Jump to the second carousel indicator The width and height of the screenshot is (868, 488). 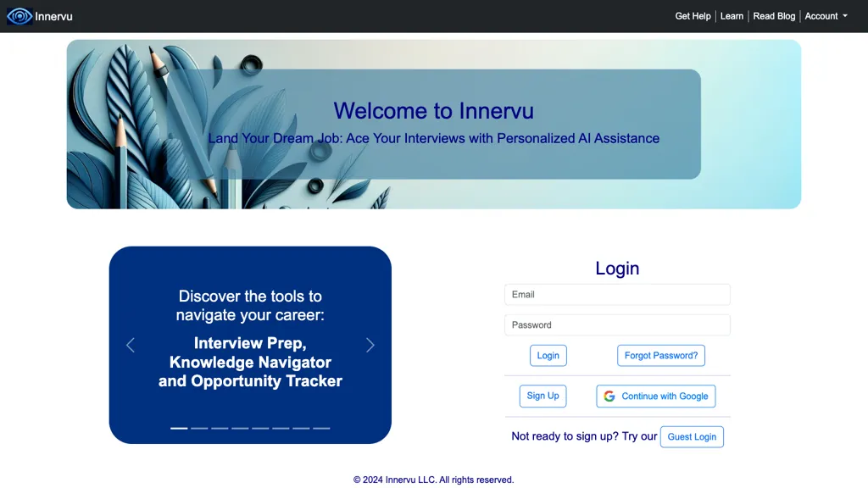[199, 428]
